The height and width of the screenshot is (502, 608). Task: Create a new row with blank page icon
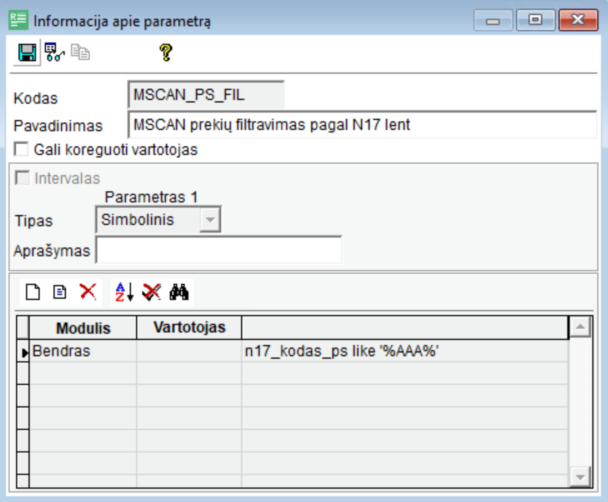pyautogui.click(x=33, y=292)
